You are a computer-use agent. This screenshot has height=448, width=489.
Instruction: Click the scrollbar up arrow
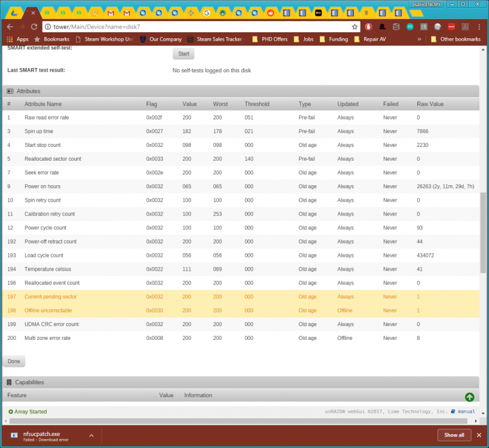click(x=483, y=50)
